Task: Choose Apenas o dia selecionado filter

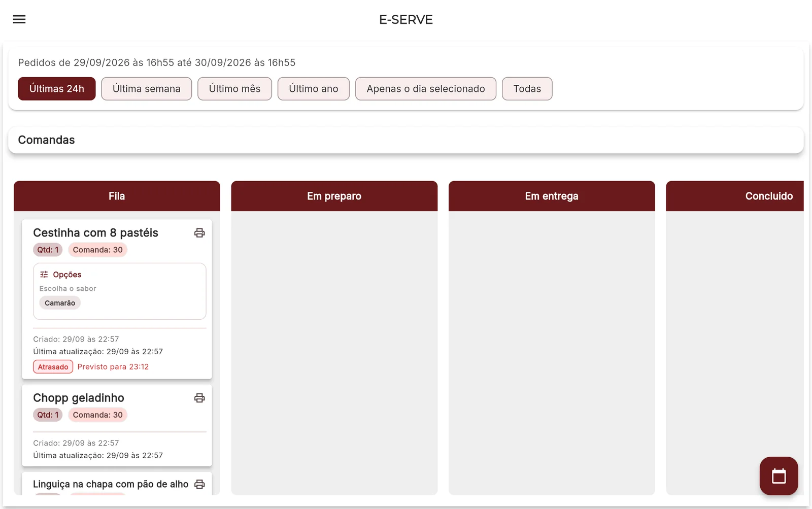Action: click(x=426, y=89)
